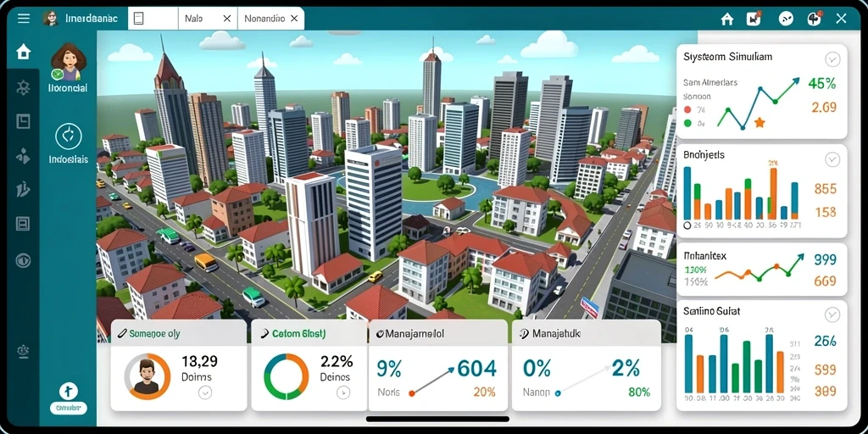
Task: Toggle the green check on user avatar
Action: [57, 75]
